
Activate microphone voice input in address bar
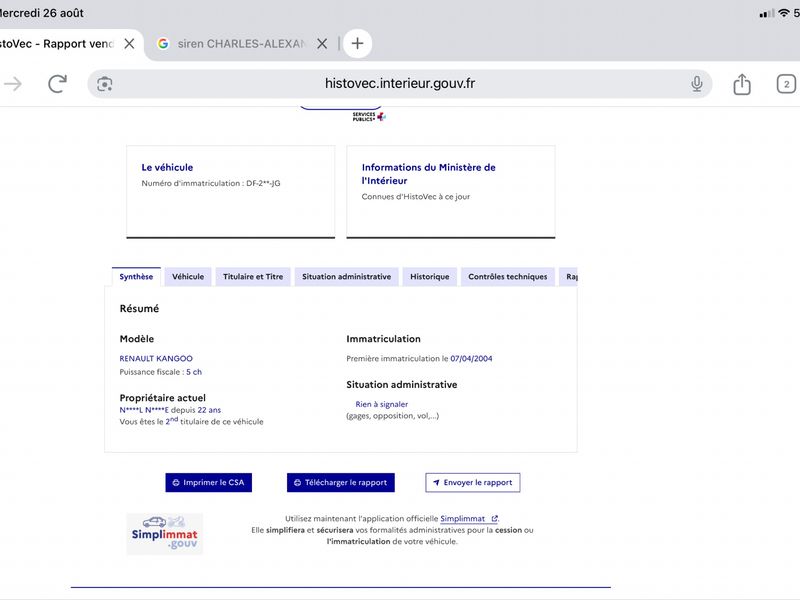click(x=696, y=84)
